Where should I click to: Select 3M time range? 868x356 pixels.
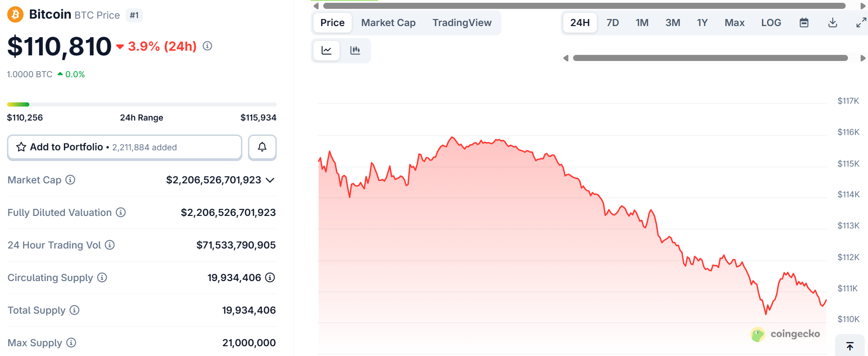[673, 23]
